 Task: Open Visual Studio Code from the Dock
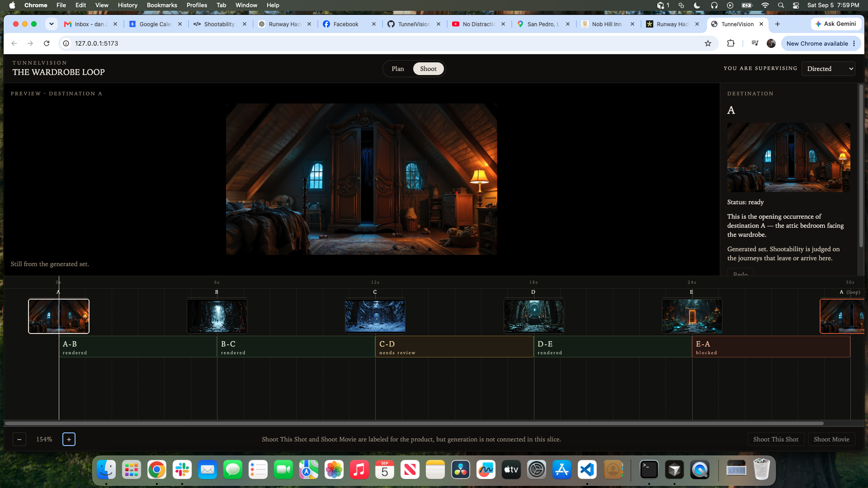(x=587, y=470)
